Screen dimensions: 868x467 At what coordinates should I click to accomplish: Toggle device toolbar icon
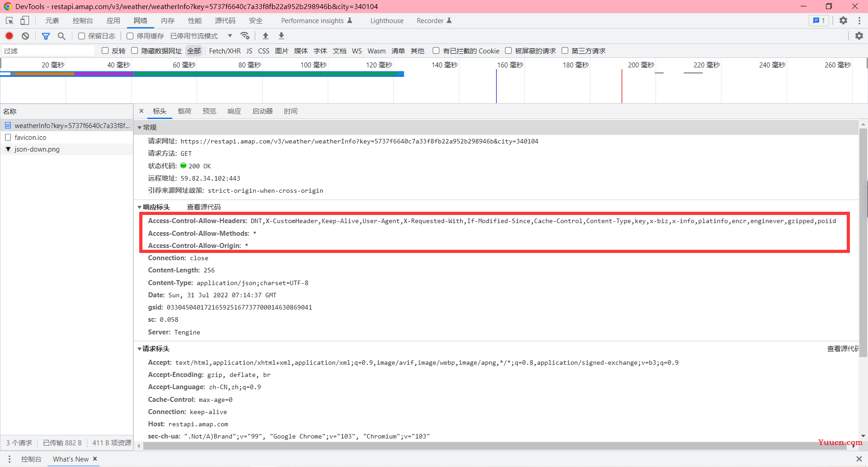click(x=24, y=21)
